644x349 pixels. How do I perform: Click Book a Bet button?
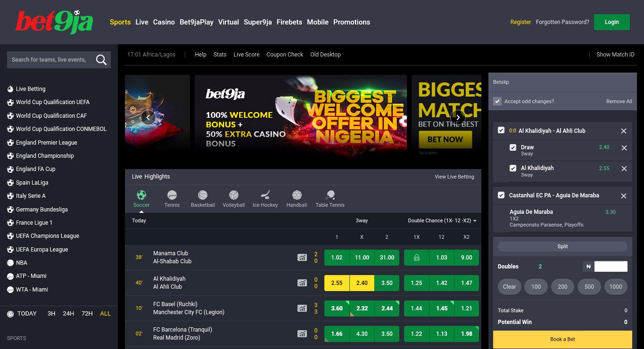[x=562, y=339]
